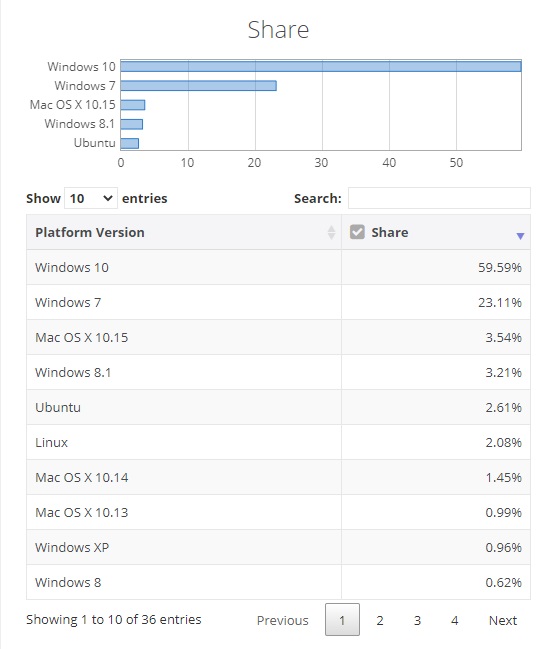Click the Ubuntu chart bar
This screenshot has height=649, width=560.
click(130, 143)
